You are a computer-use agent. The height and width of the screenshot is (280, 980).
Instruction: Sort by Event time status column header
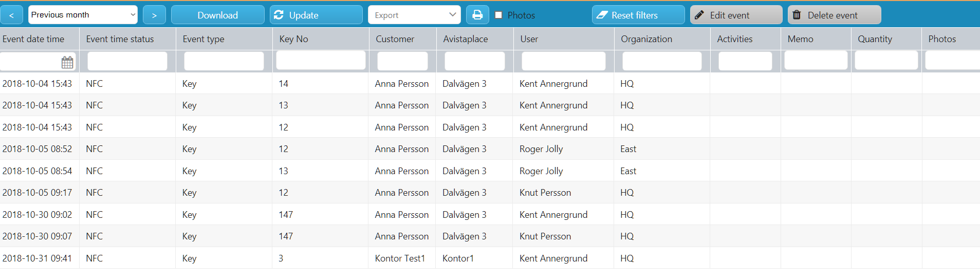coord(120,39)
